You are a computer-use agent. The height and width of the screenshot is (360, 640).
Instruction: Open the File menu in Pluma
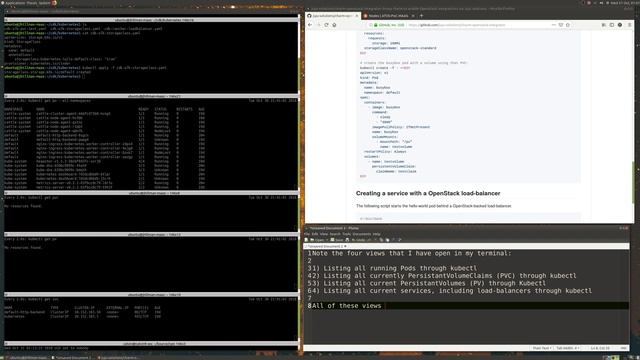(307, 234)
